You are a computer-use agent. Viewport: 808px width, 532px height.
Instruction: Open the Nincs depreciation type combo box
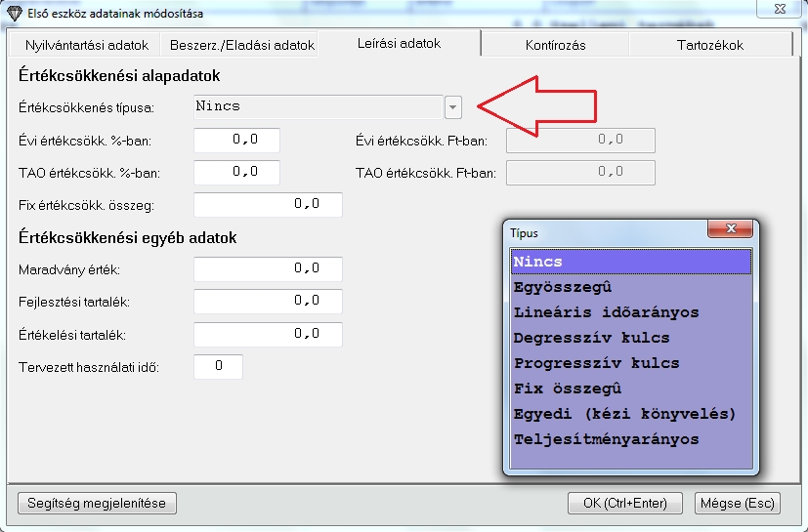click(x=318, y=106)
